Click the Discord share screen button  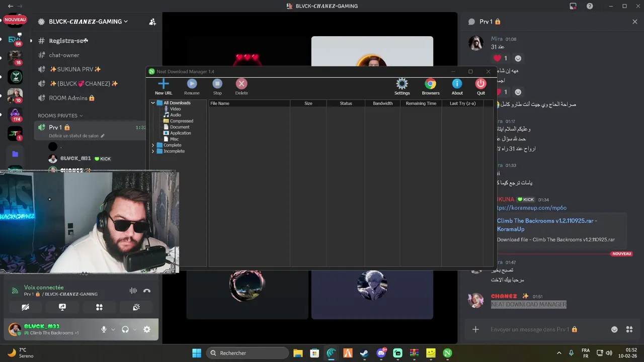[x=62, y=307]
